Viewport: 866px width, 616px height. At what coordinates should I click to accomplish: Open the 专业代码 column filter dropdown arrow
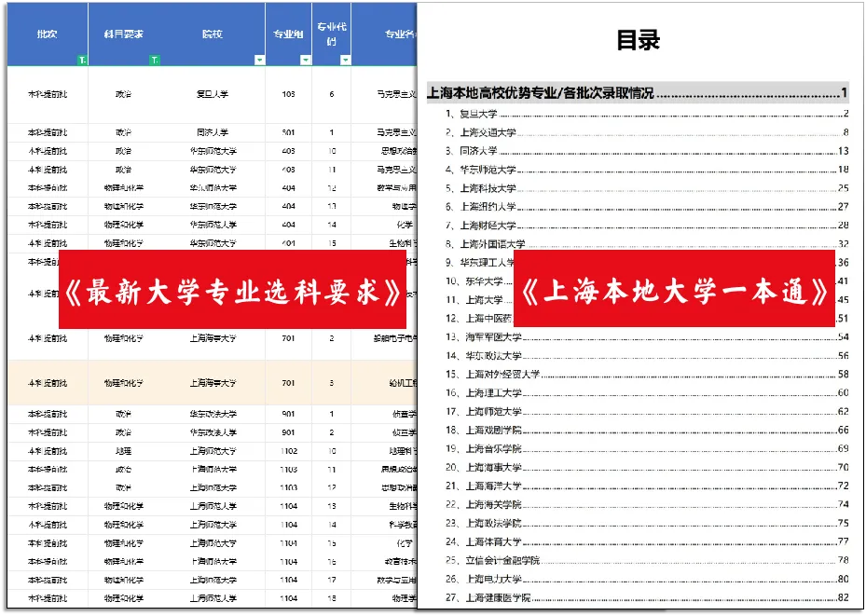(345, 61)
